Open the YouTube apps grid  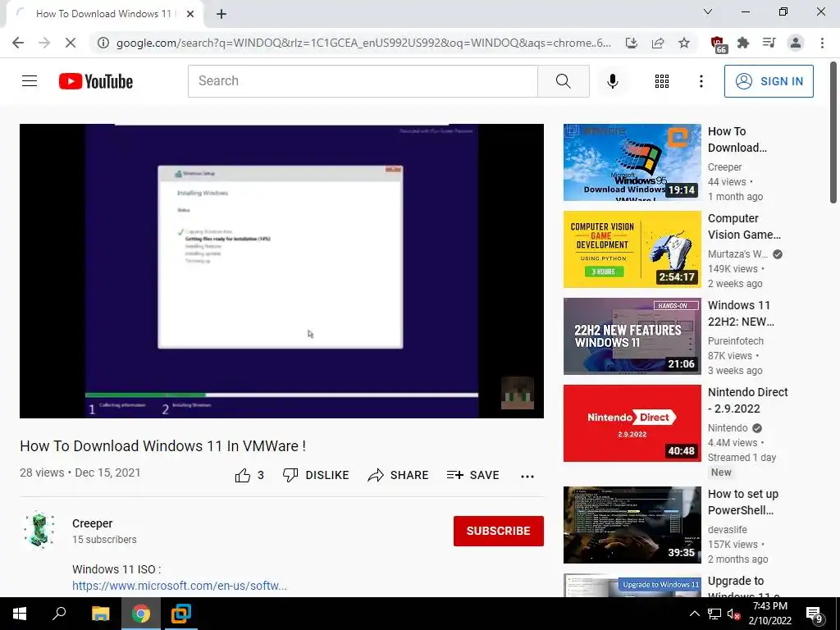(x=662, y=81)
